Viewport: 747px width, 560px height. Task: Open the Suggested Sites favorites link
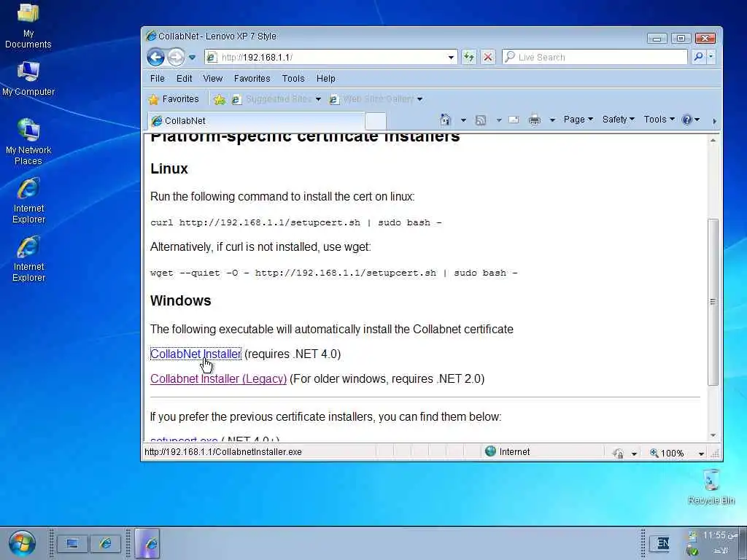tap(271, 99)
